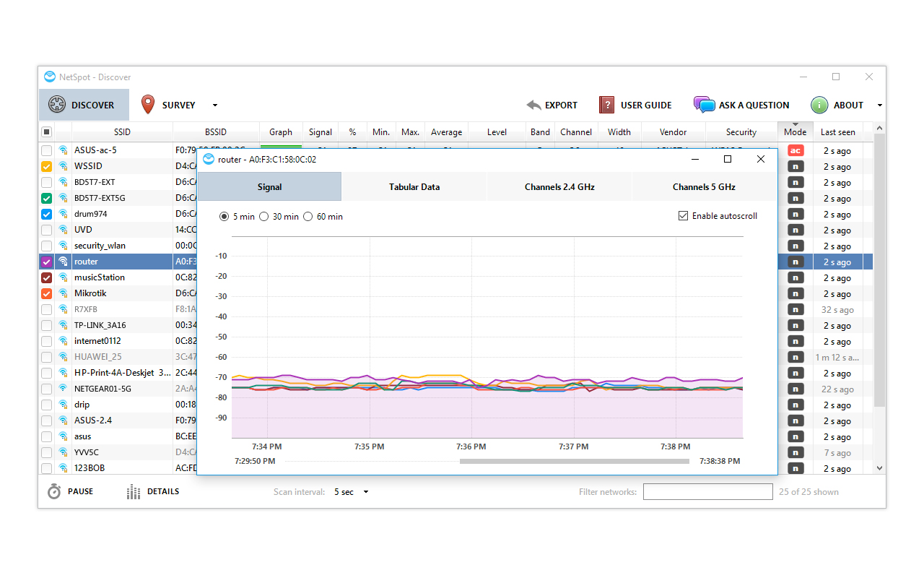
Task: Uncheck the Enable autoscroll checkbox
Action: (x=683, y=216)
